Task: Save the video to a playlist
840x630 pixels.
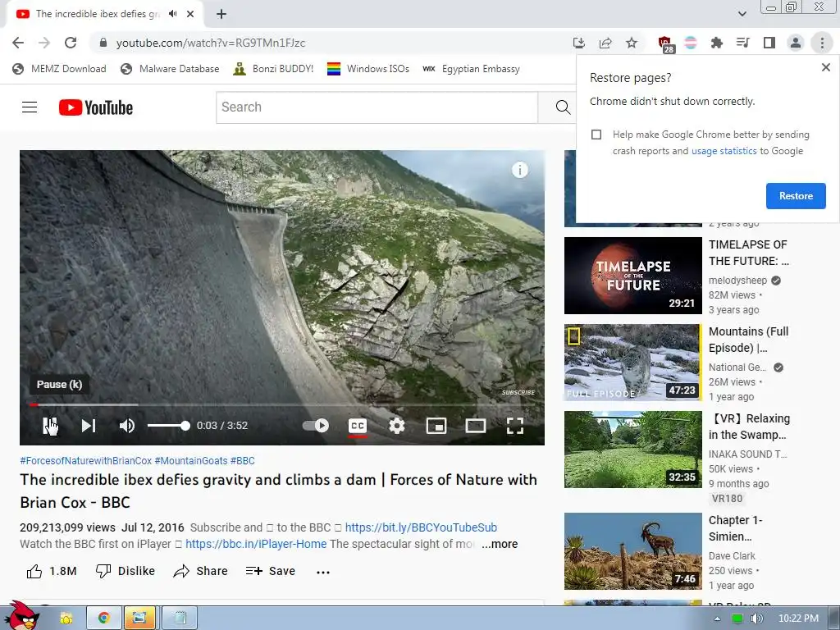Action: 271,571
